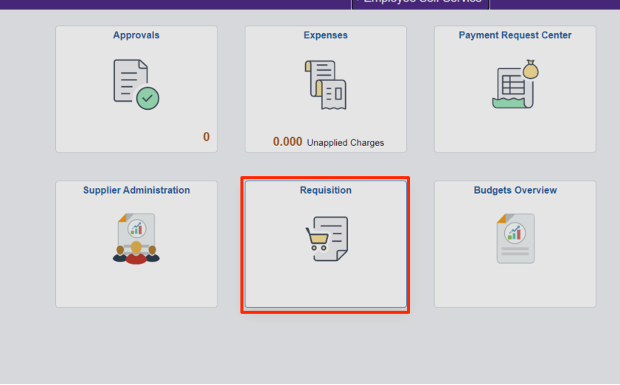Click the Unapplied Charges label
Viewport: 620px width, 385px height.
pos(345,143)
